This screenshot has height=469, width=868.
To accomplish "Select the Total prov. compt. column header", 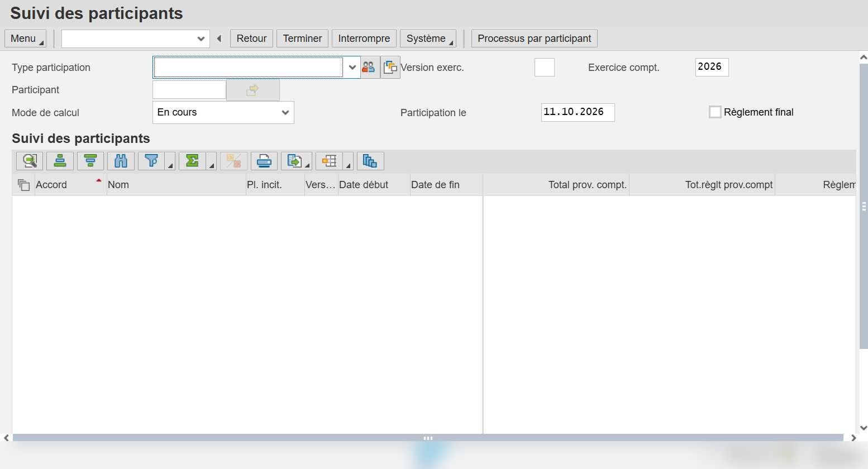I will click(x=556, y=185).
